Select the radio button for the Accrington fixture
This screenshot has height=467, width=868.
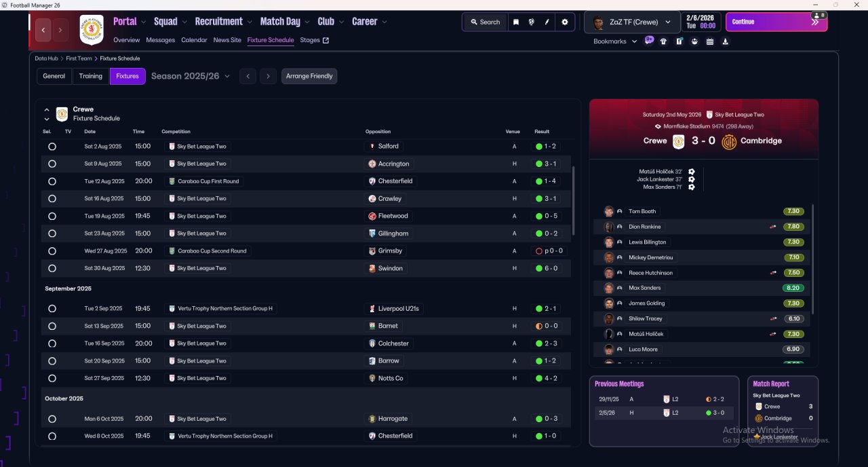coord(52,164)
